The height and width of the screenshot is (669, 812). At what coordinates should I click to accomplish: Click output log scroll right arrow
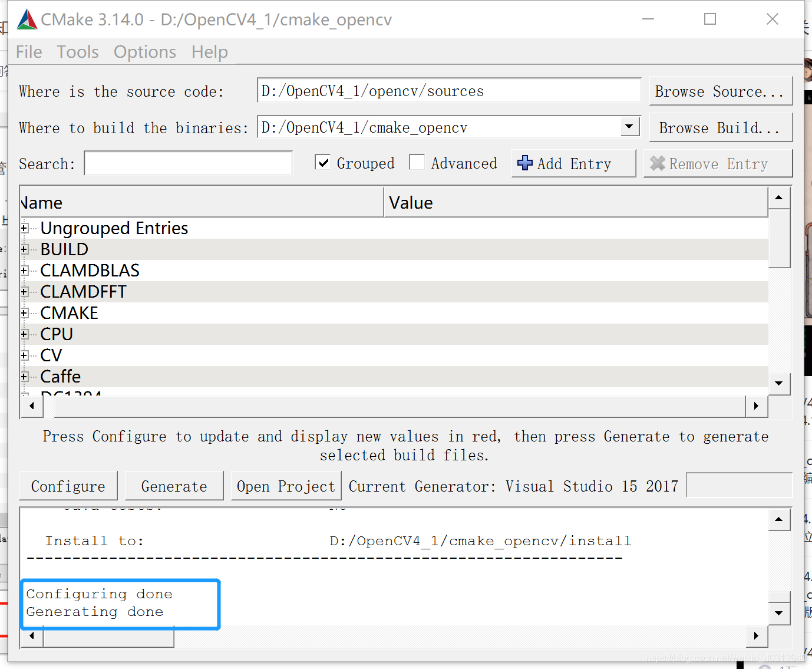tap(756, 636)
